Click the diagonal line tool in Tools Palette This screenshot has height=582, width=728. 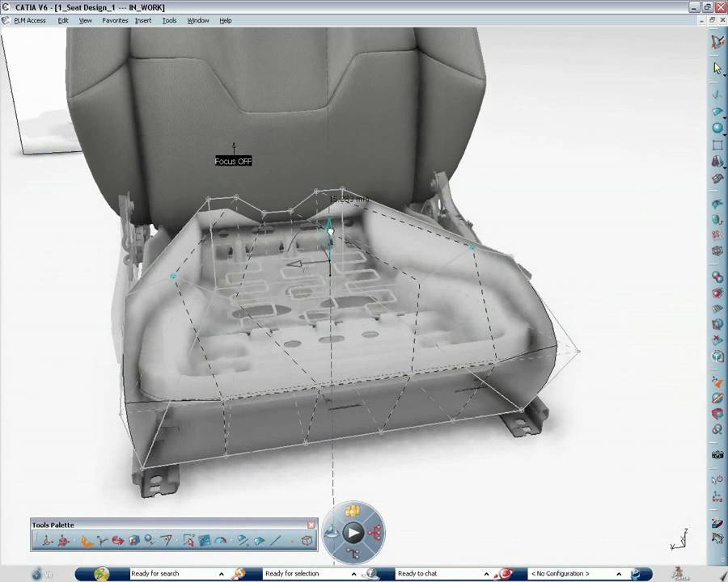click(276, 540)
